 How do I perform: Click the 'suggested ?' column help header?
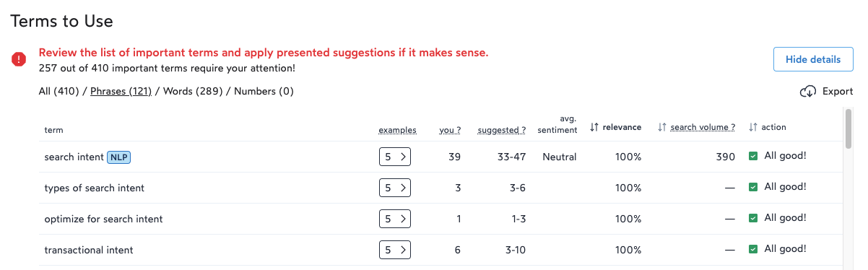pyautogui.click(x=501, y=130)
